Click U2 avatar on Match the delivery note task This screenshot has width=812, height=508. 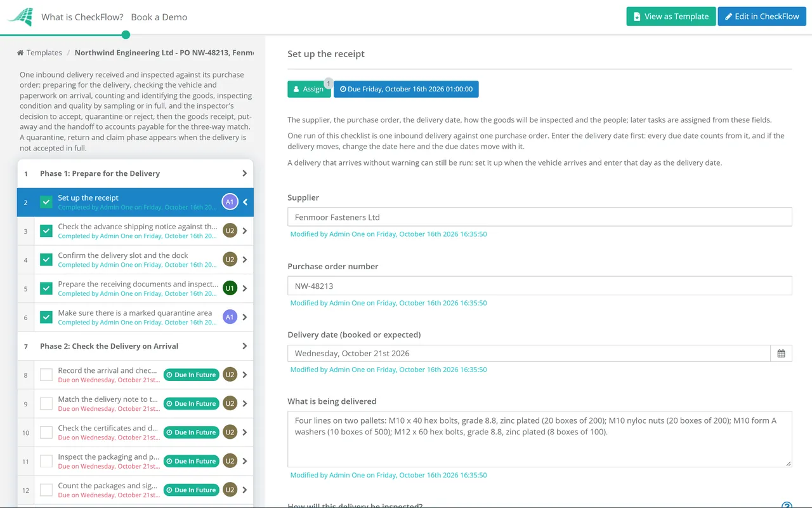pos(230,403)
